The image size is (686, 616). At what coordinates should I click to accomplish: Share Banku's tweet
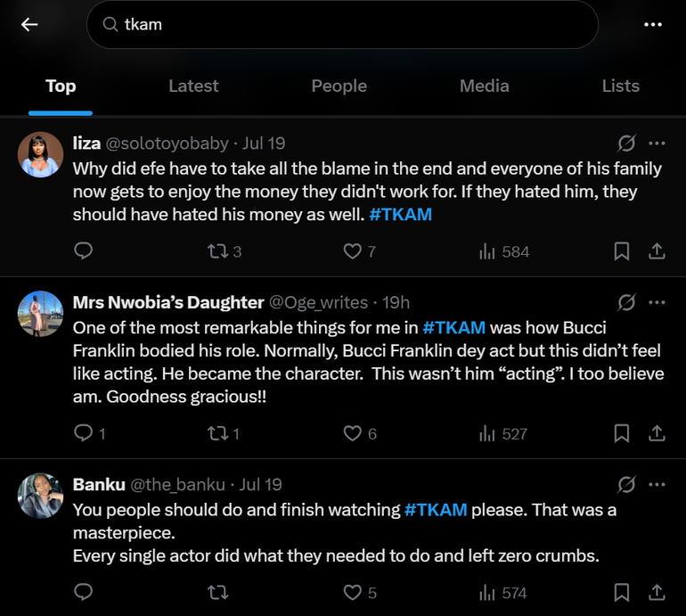[x=657, y=593]
